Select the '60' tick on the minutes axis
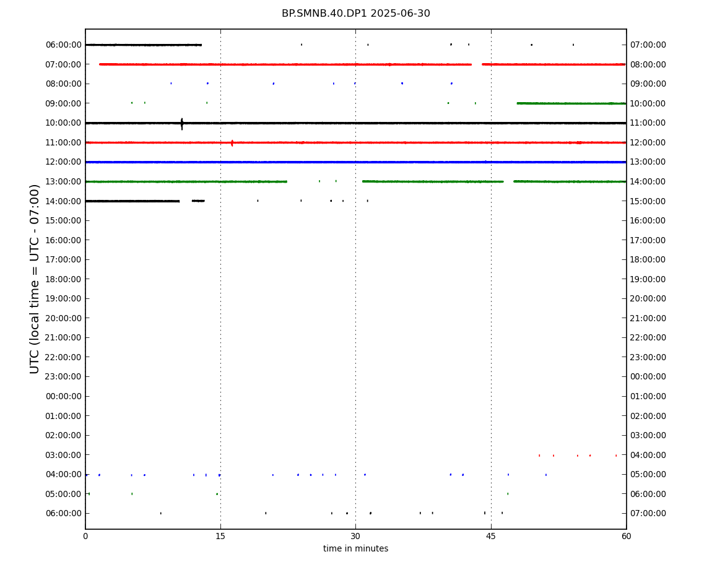 pyautogui.click(x=626, y=536)
